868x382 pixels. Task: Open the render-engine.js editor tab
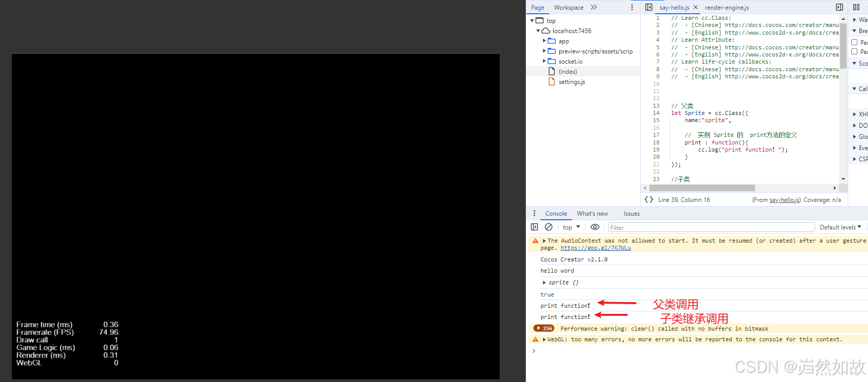click(x=727, y=7)
